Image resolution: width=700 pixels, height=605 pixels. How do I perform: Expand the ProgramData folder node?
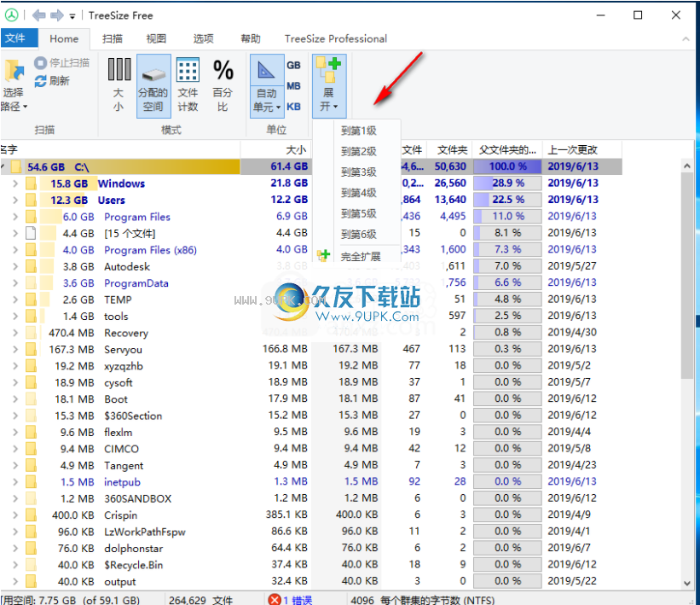click(15, 282)
